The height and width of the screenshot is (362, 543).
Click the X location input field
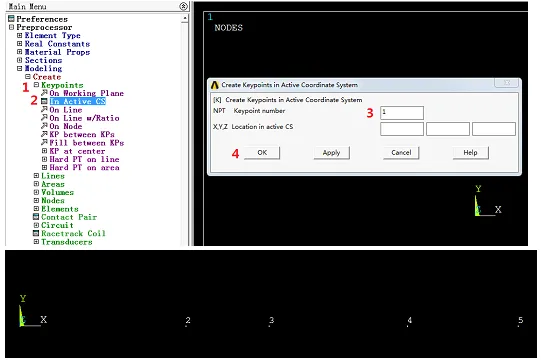402,129
